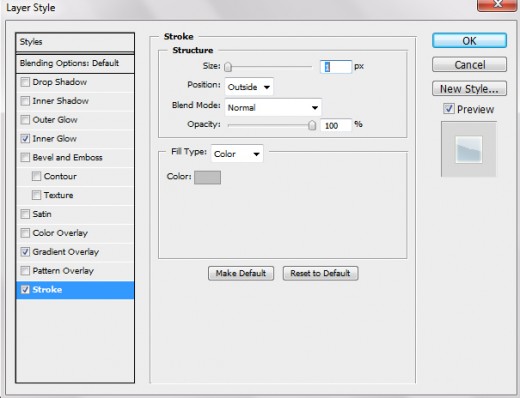Tick the Satin checkbox
The height and width of the screenshot is (398, 520).
[x=25, y=214]
